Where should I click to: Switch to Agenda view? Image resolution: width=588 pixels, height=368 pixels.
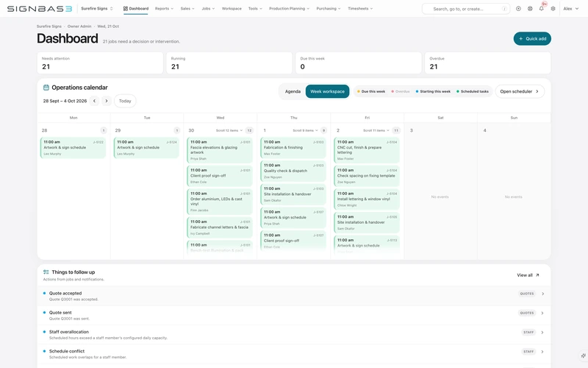tap(293, 91)
